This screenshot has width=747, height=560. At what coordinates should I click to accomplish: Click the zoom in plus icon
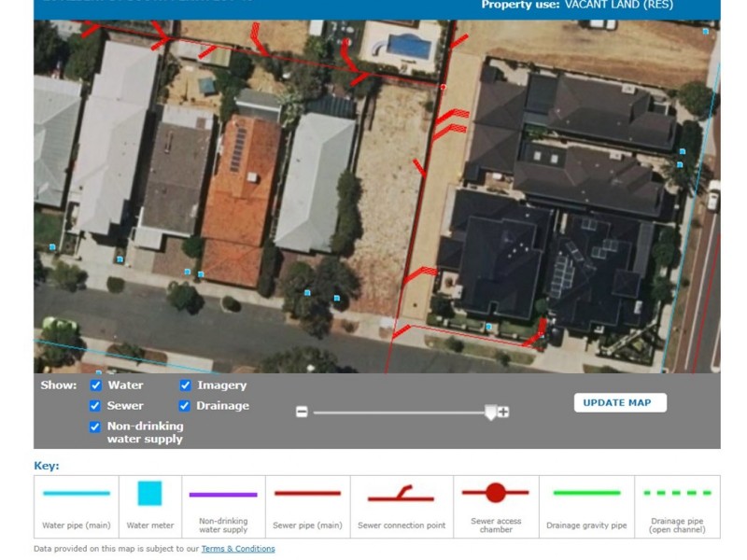(503, 412)
